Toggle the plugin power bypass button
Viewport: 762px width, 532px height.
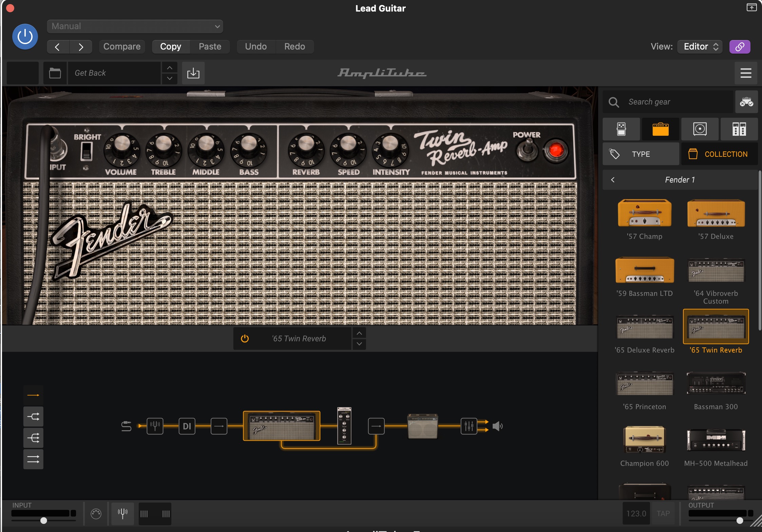click(x=25, y=37)
